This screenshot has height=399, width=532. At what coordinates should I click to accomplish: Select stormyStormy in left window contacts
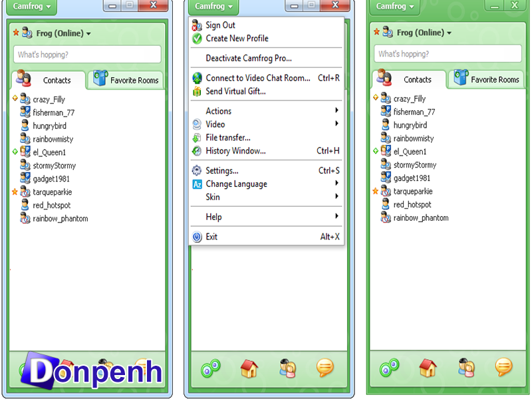pos(55,166)
